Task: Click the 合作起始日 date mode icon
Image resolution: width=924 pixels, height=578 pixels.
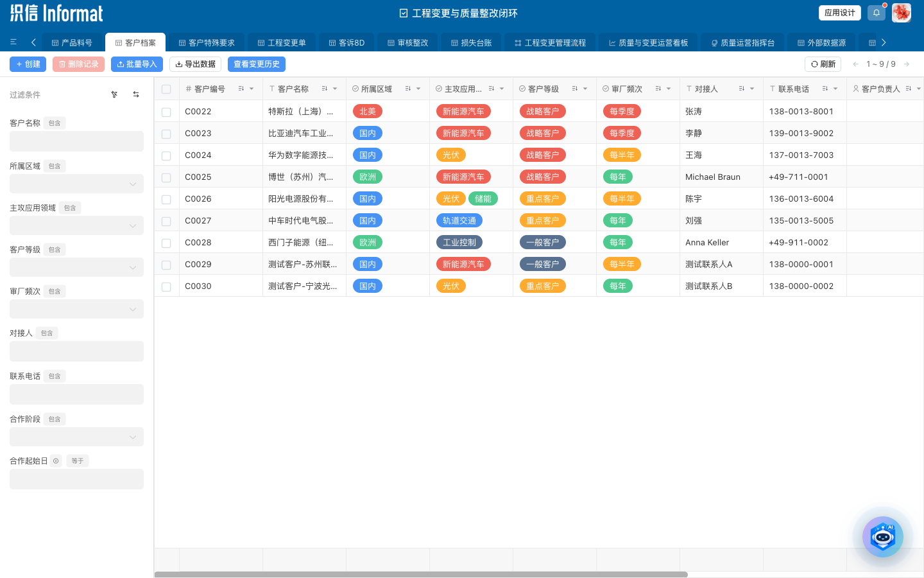Action: [56, 461]
